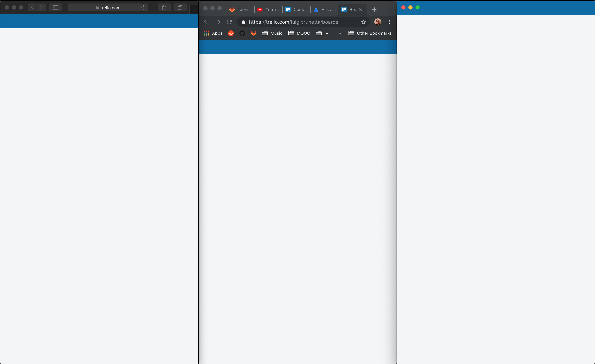Screen dimensions: 595x364
Task: Show Safari tab overview
Action: [x=180, y=7]
